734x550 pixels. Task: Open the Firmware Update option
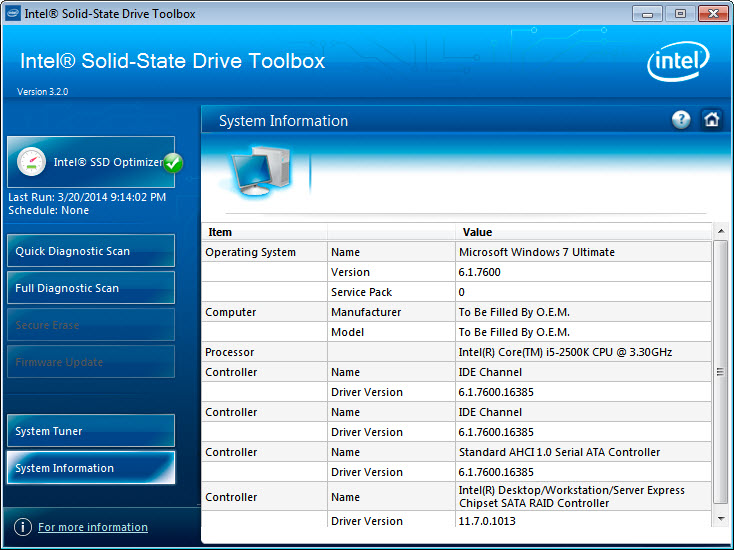click(91, 362)
